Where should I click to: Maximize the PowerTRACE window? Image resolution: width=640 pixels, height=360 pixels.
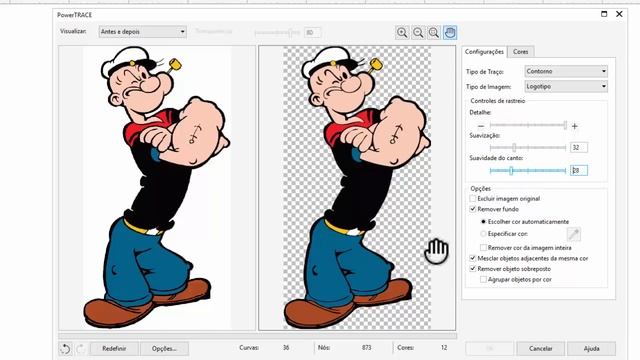point(604,14)
